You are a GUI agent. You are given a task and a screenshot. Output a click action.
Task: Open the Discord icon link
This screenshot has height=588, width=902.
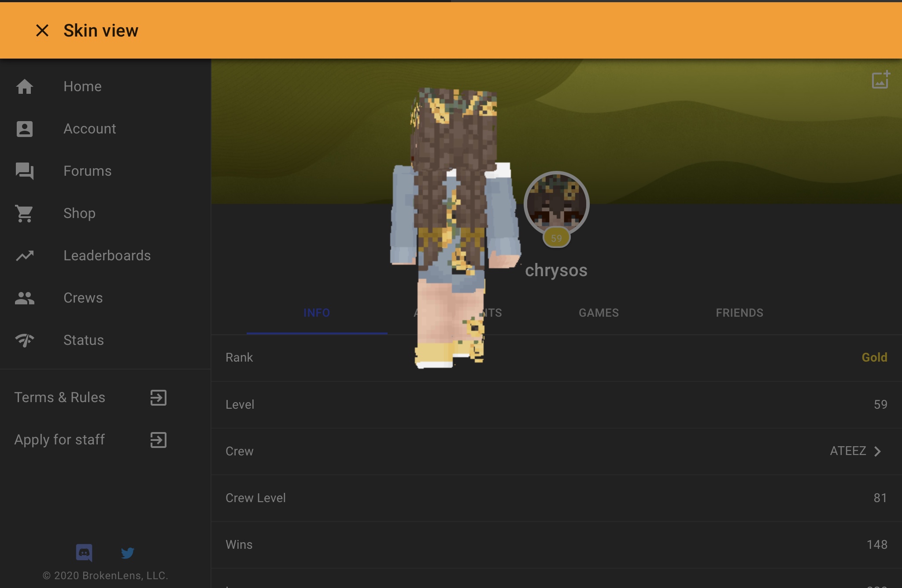pos(84,552)
